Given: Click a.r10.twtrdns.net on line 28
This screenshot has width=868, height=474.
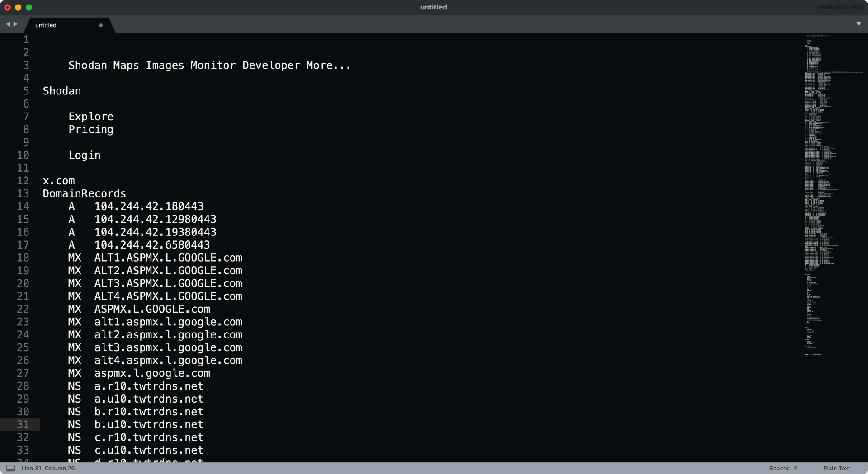Looking at the screenshot, I should pos(149,386).
